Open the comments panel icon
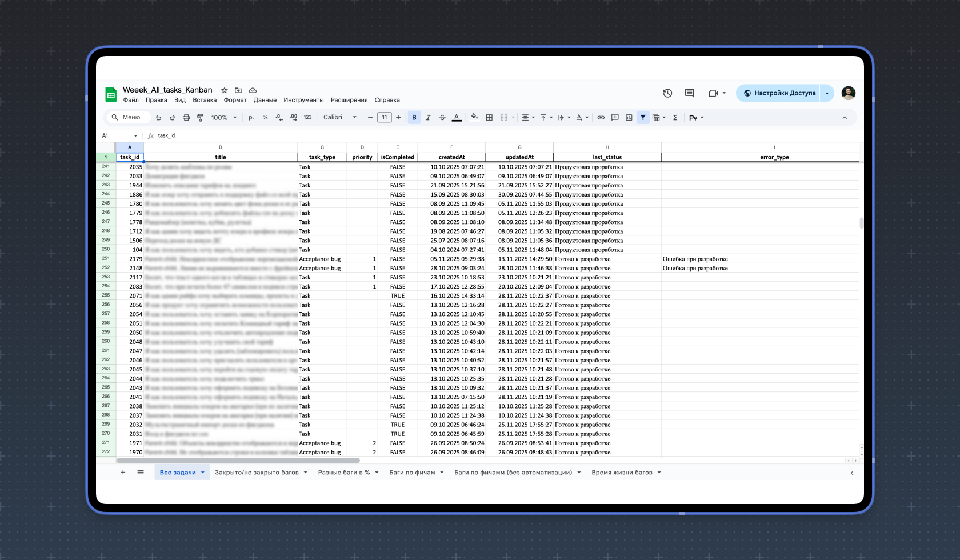The image size is (960, 560). click(x=689, y=93)
